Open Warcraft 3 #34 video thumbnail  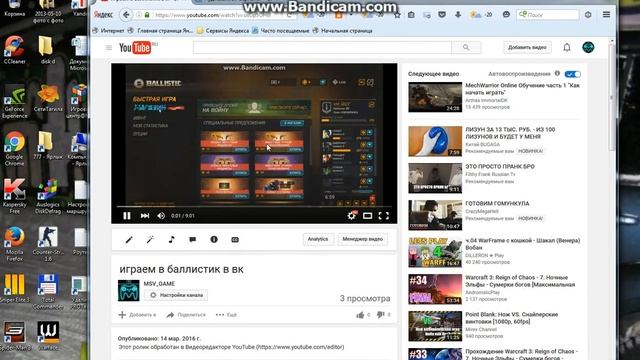(x=435, y=289)
